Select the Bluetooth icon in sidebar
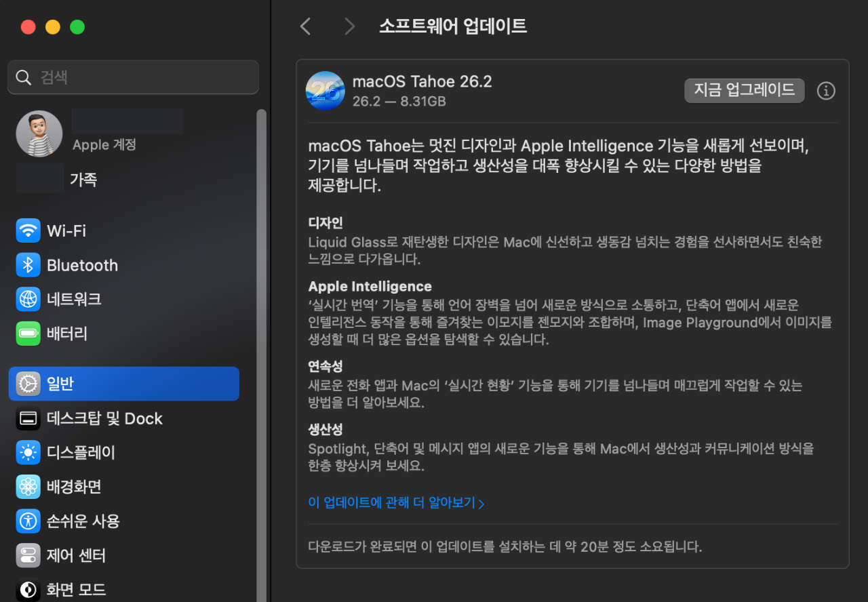This screenshot has width=868, height=602. tap(28, 265)
